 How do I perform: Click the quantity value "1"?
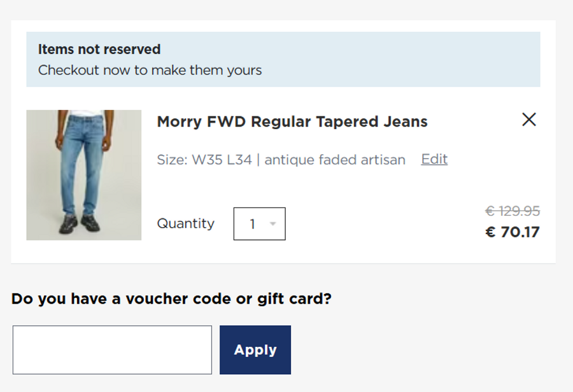pos(253,224)
